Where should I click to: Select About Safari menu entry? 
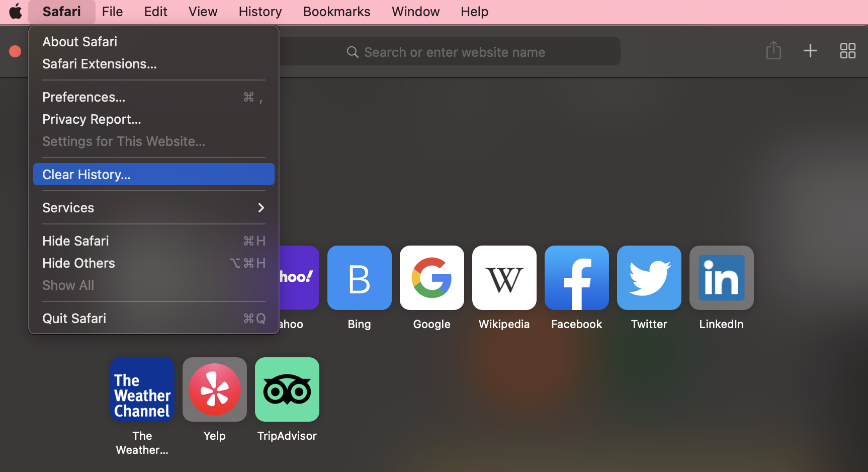click(154, 42)
